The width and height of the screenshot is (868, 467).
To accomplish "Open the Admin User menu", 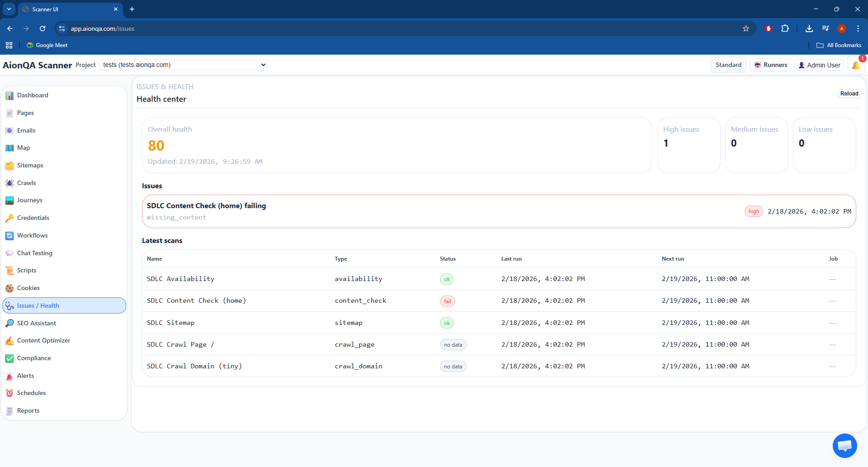I will (819, 65).
